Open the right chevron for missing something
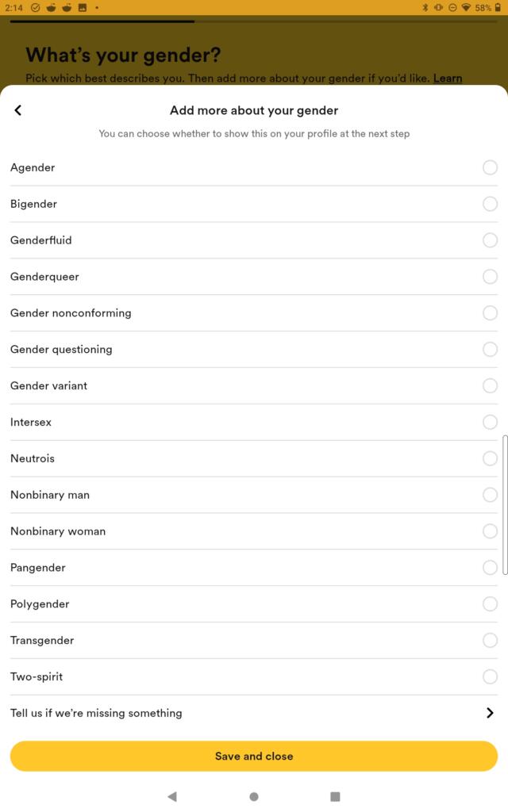This screenshot has width=508, height=812. pyautogui.click(x=490, y=713)
